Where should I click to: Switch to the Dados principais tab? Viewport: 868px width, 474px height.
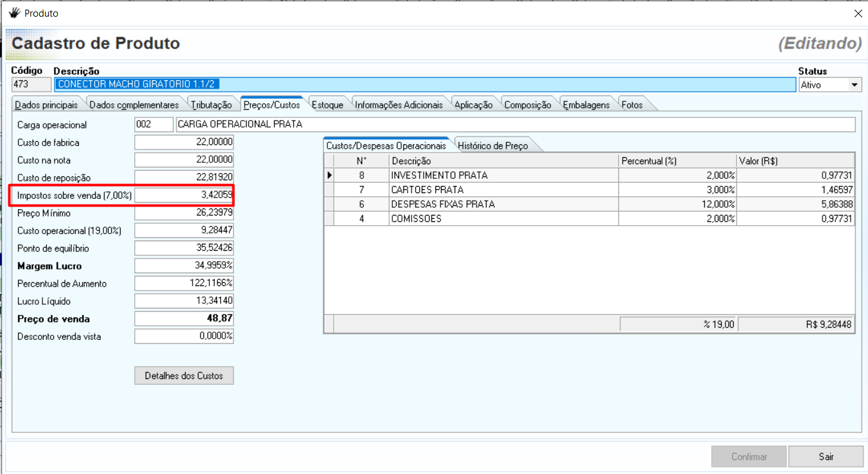coord(46,105)
